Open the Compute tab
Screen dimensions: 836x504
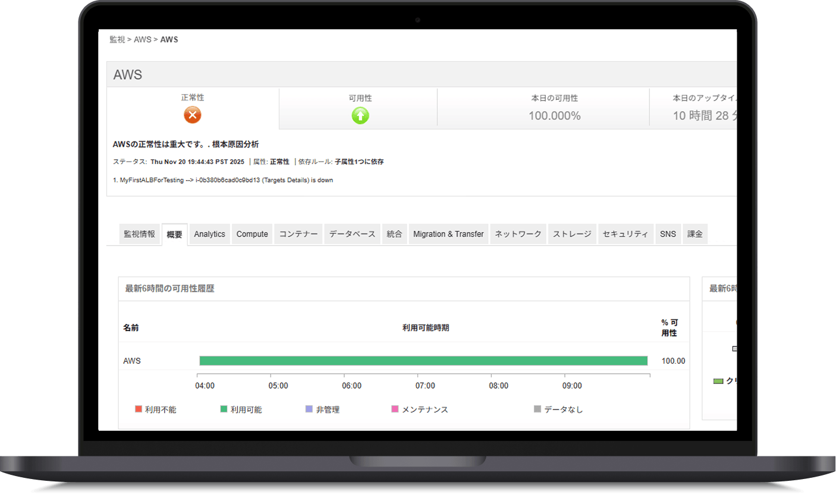pyautogui.click(x=252, y=234)
